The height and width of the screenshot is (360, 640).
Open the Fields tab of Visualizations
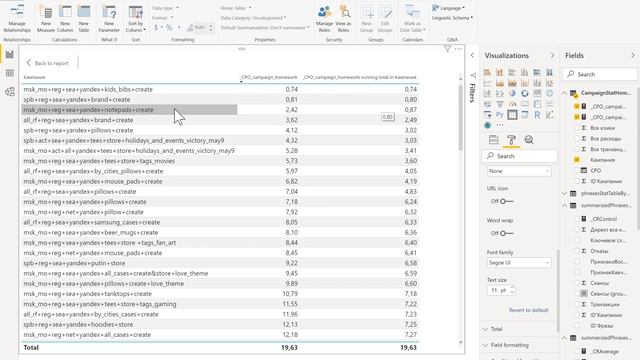[494, 140]
